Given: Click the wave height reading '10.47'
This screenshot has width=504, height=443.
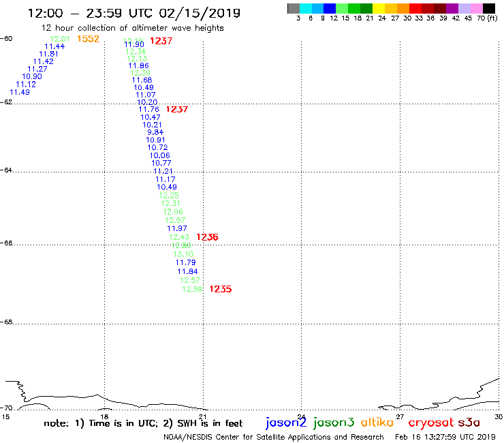Looking at the screenshot, I should [151, 117].
